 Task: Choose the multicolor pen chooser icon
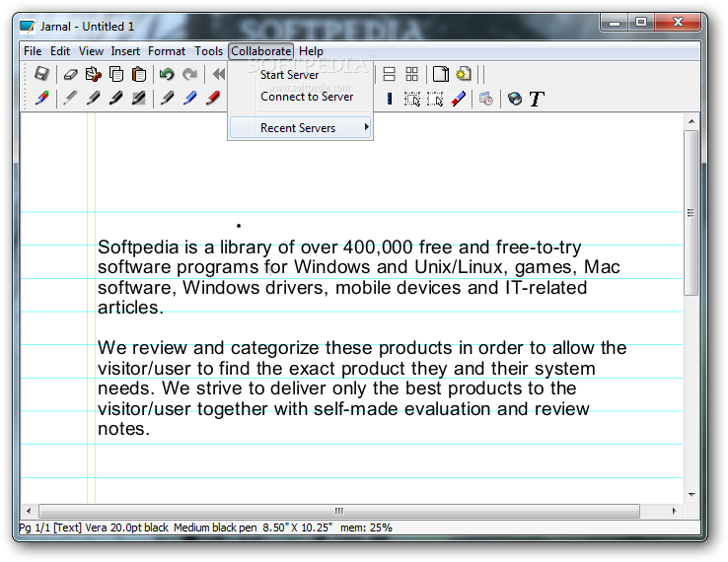(x=41, y=98)
